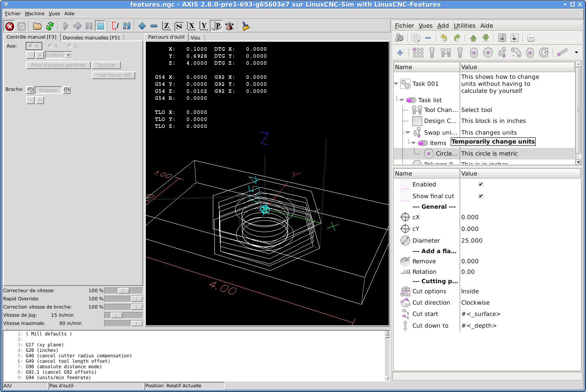Zoom out with minus icon in AXIS toolbar
This screenshot has height=392, width=586.
click(x=154, y=26)
